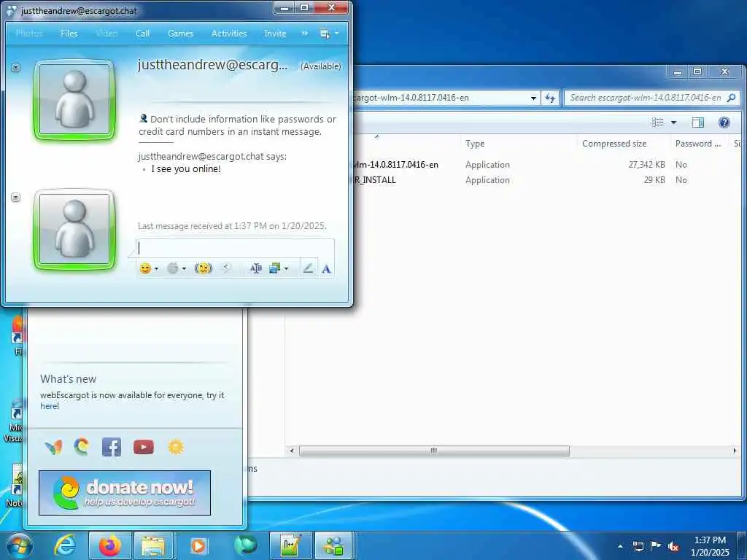Show more toolbar options chevron
The width and height of the screenshot is (747, 560).
pyautogui.click(x=305, y=34)
